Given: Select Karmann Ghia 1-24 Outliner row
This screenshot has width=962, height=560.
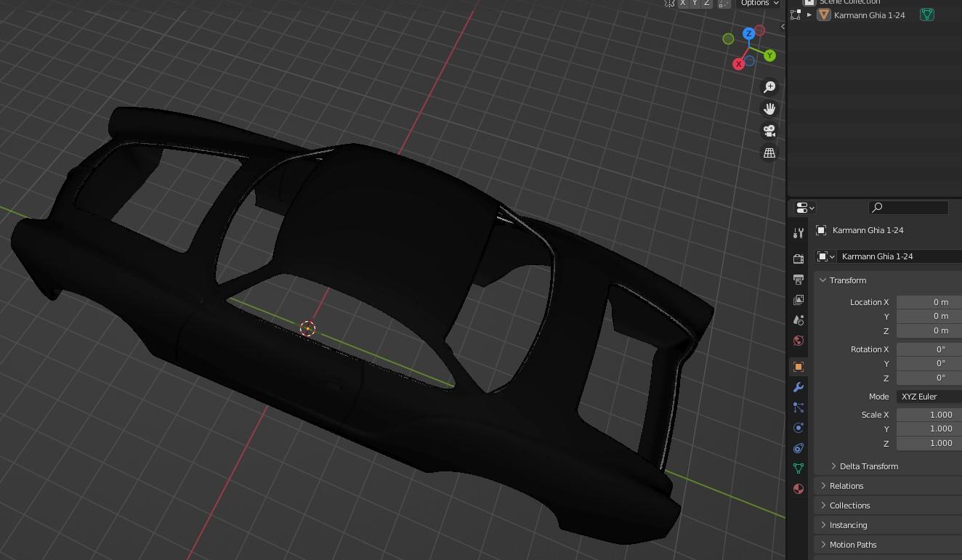Looking at the screenshot, I should point(875,15).
